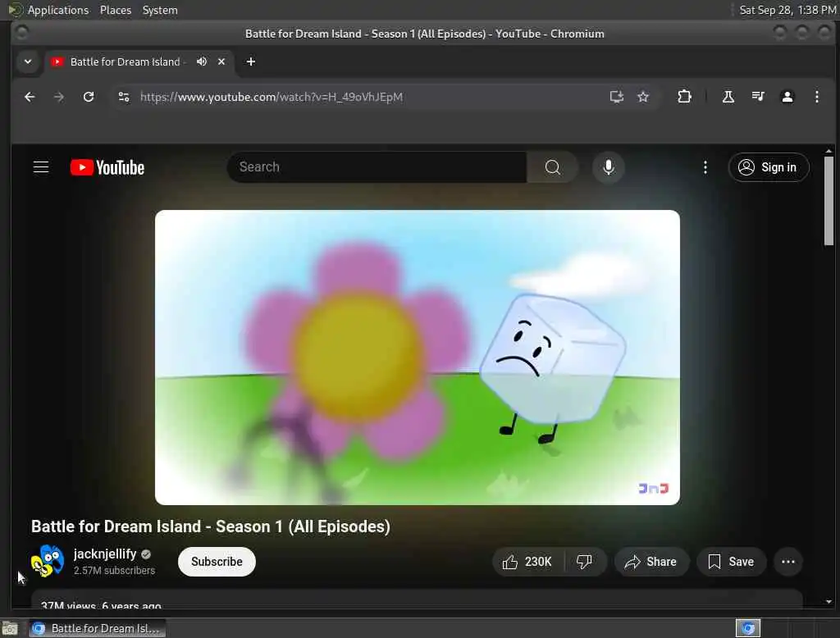Open YouTube settings three-dot menu
This screenshot has height=638, width=840.
(705, 167)
